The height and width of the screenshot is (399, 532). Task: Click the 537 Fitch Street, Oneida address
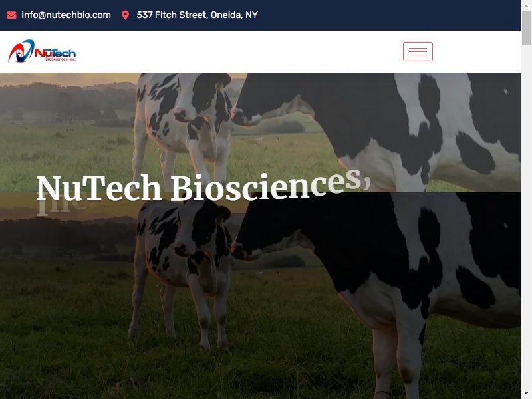197,15
